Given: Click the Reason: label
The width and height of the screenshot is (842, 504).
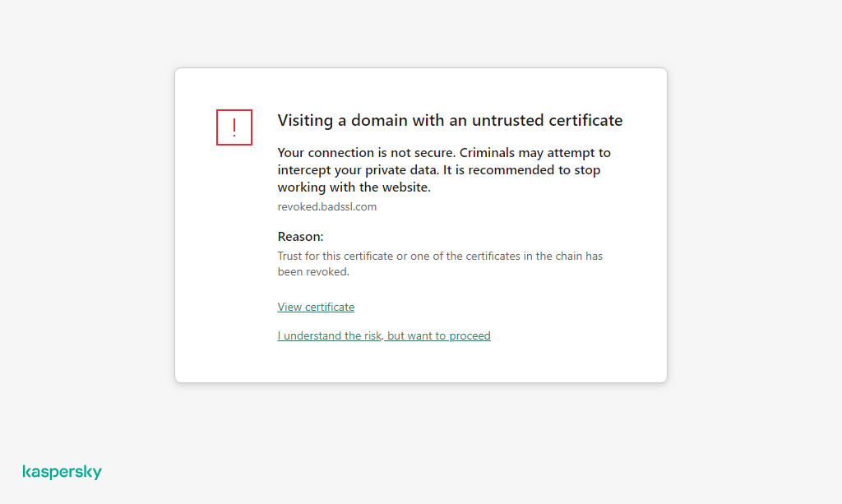Looking at the screenshot, I should [x=300, y=236].
